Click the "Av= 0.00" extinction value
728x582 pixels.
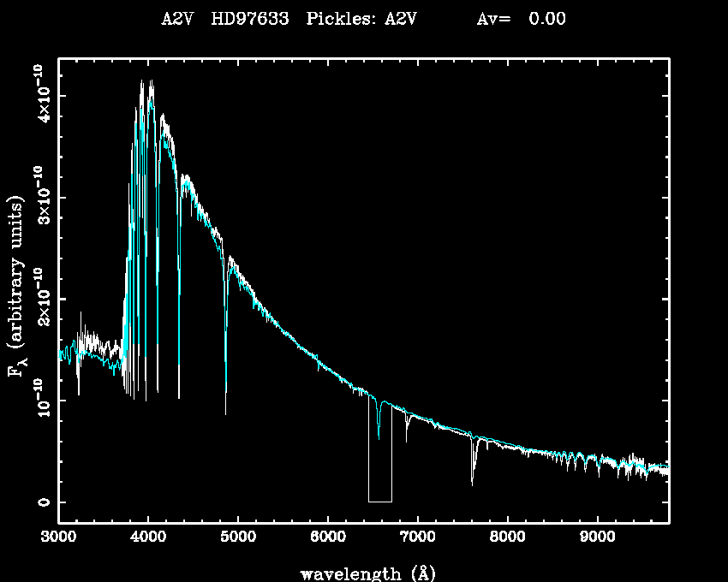pyautogui.click(x=520, y=19)
